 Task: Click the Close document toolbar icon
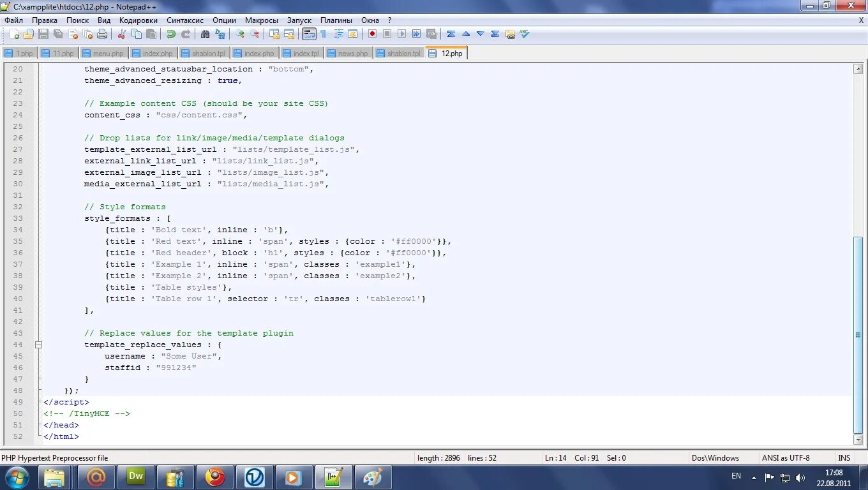[73, 34]
